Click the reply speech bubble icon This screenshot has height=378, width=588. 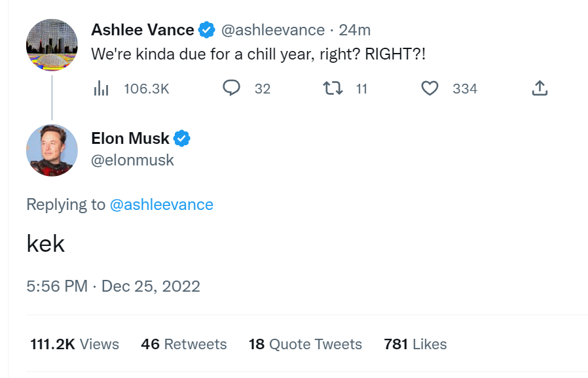(x=231, y=88)
